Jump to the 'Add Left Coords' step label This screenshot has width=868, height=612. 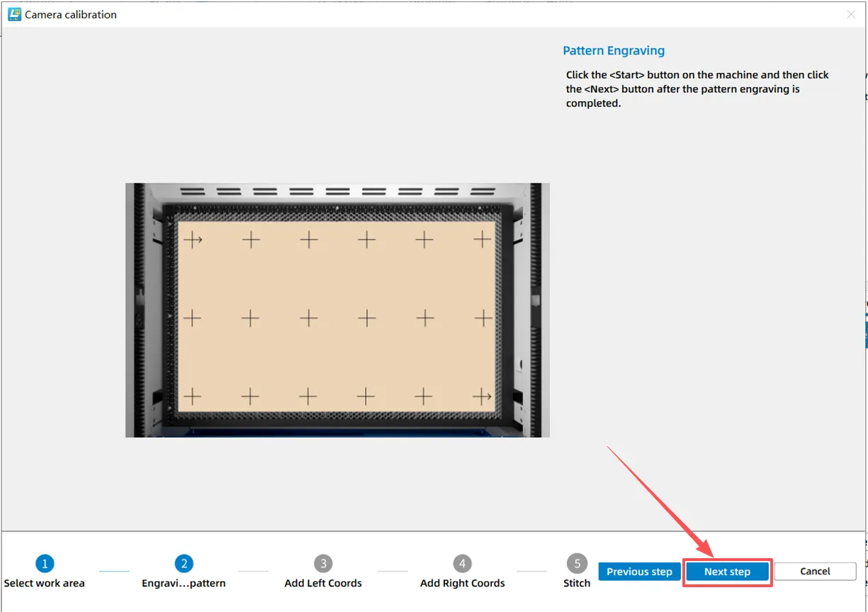point(323,584)
